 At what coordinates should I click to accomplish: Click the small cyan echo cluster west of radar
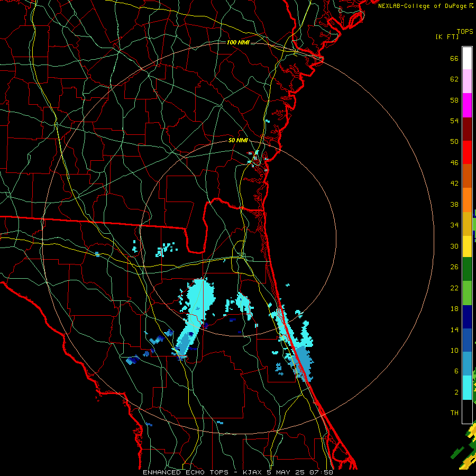pyautogui.click(x=166, y=250)
